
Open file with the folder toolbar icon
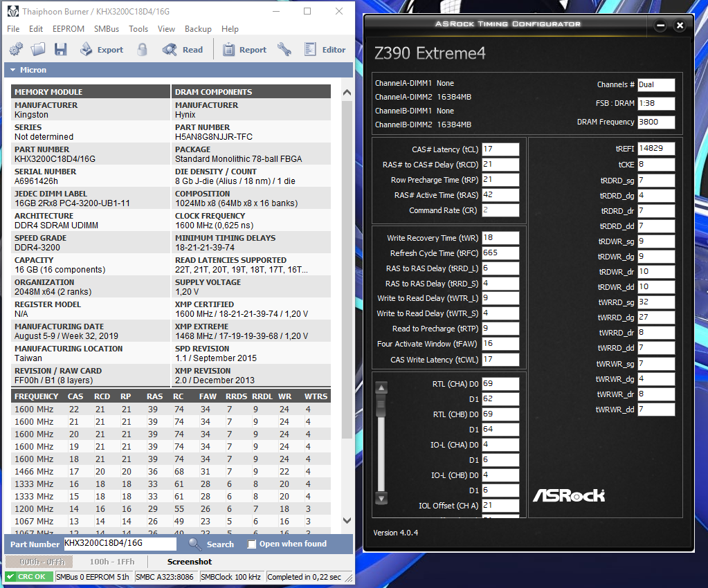click(38, 49)
